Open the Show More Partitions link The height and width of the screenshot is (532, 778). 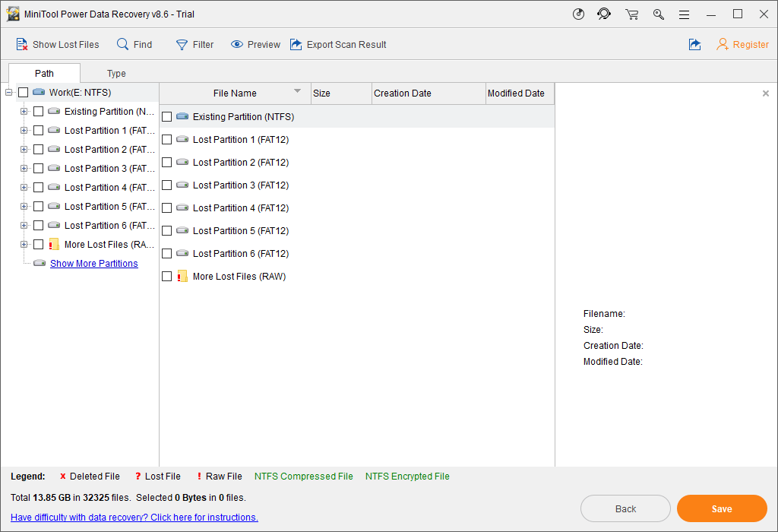coord(93,264)
